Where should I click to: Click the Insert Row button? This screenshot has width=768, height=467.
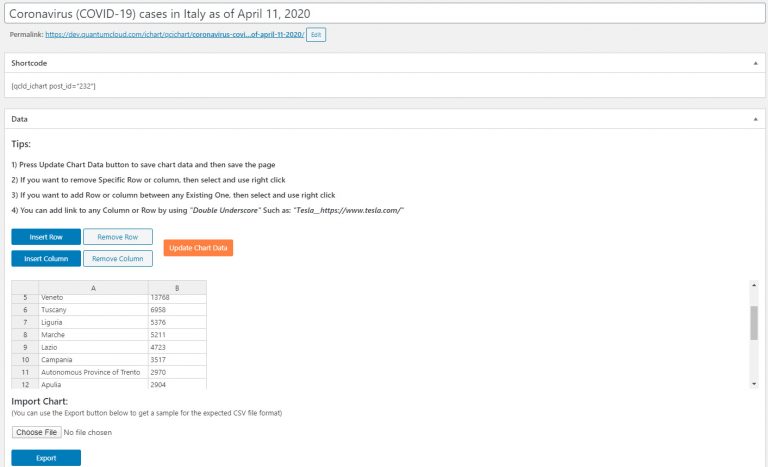(x=46, y=237)
